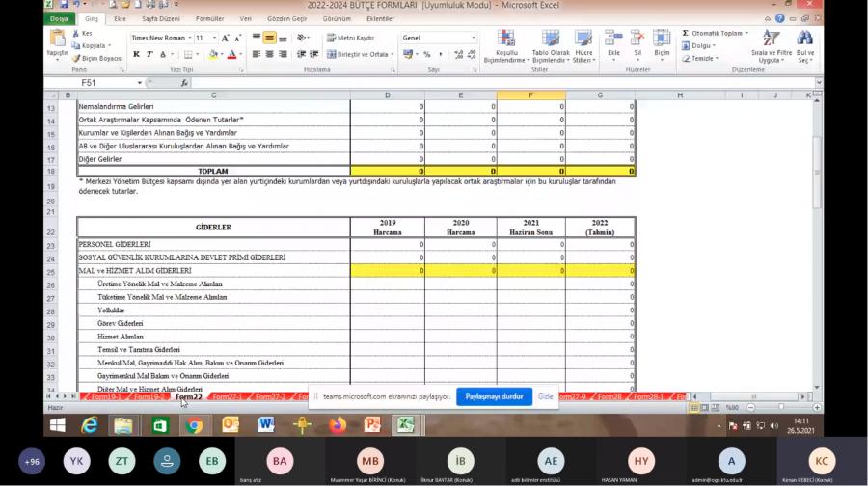This screenshot has width=868, height=486.
Task: Toggle Metni Kaydır wrap text
Action: pos(350,38)
